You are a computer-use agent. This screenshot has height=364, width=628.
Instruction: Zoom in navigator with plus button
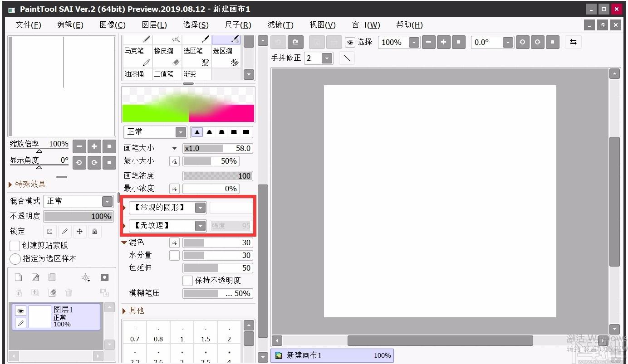click(x=94, y=146)
